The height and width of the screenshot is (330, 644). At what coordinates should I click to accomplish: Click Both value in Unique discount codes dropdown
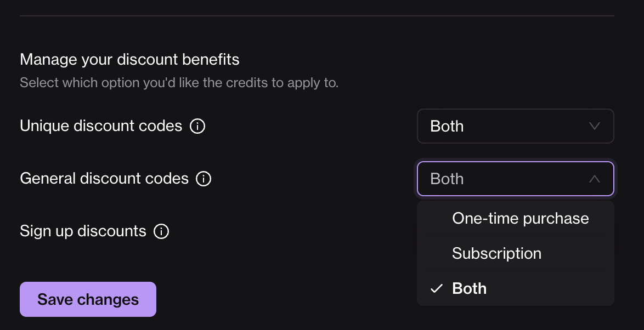point(447,127)
